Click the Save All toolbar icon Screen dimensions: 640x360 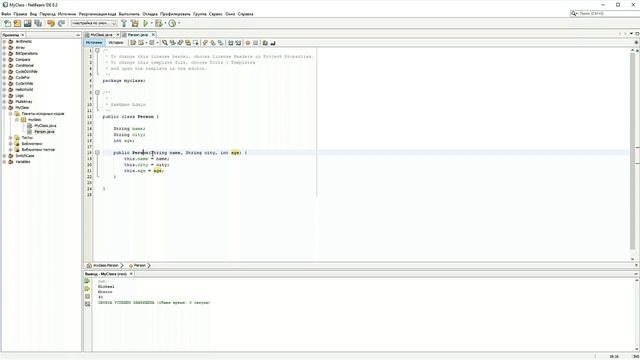pos(38,24)
